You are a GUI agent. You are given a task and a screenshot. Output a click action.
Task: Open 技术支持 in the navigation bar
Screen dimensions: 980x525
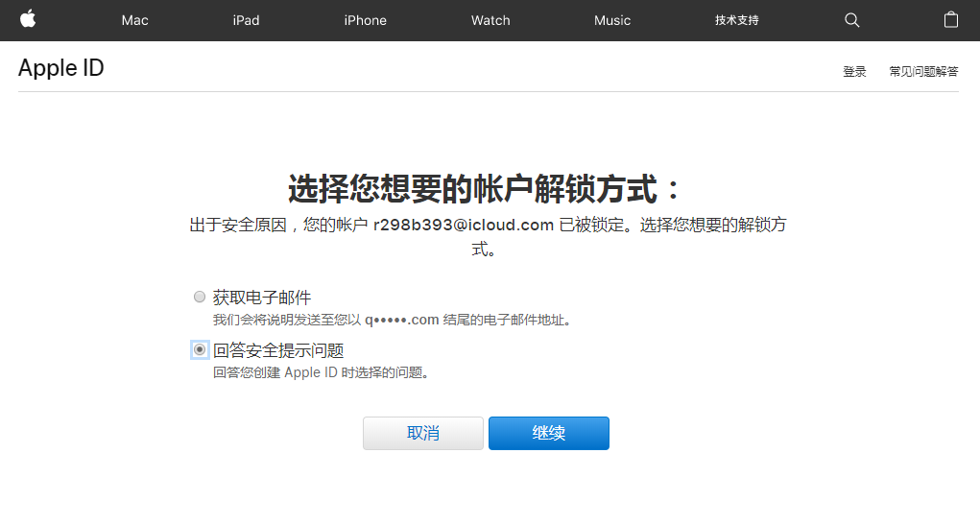[736, 20]
